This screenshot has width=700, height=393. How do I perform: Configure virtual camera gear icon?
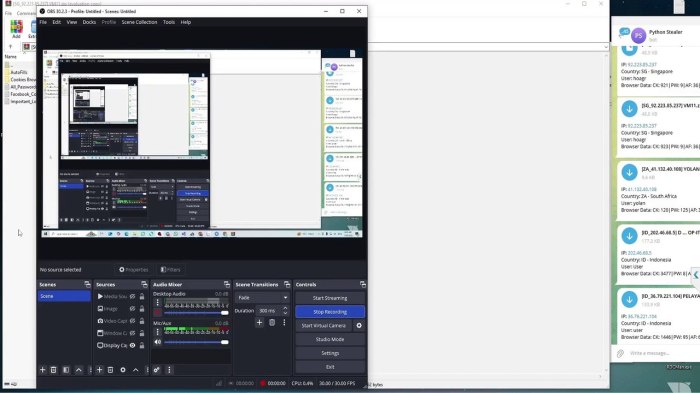coord(359,326)
